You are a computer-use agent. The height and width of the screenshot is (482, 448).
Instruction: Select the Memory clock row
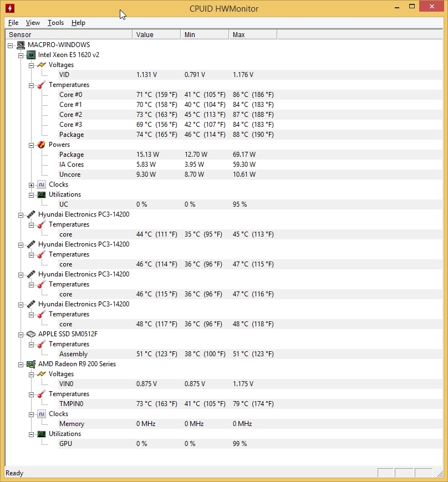coord(250,424)
